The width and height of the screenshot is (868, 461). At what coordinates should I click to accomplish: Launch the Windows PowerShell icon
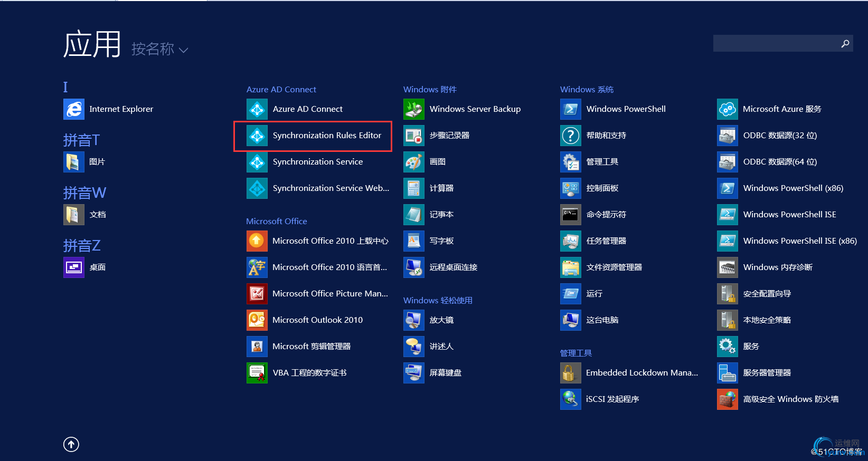571,109
